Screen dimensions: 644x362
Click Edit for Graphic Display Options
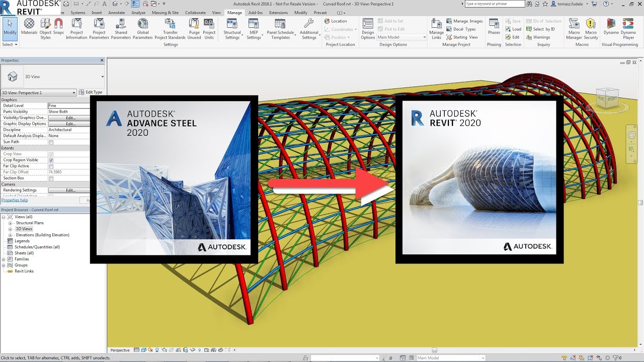(70, 124)
